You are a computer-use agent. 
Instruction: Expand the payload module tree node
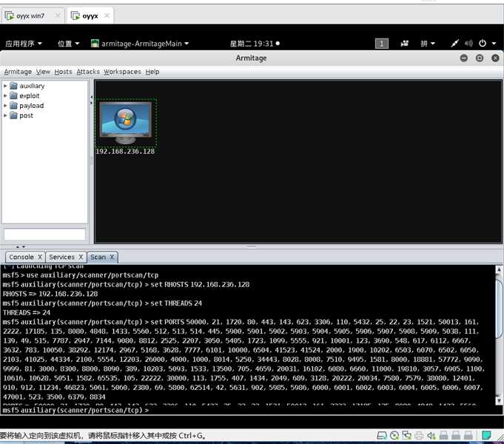(5, 106)
